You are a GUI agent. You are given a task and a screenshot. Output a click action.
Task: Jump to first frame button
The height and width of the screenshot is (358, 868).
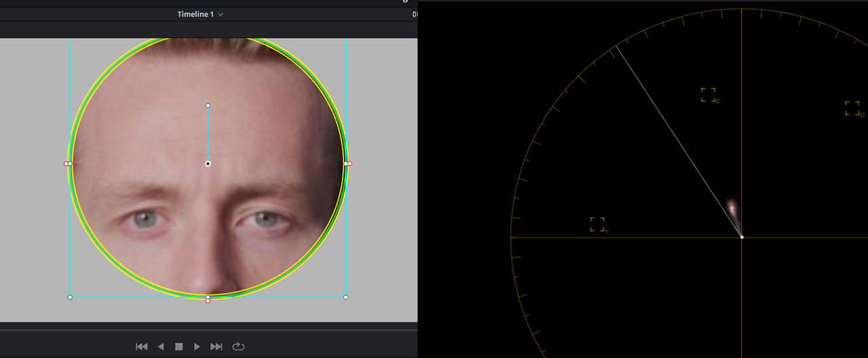pos(142,346)
